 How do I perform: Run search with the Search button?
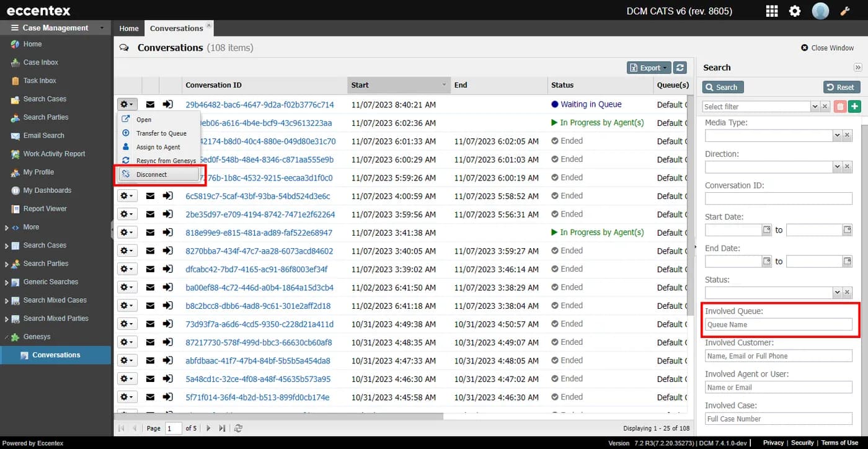tap(723, 87)
